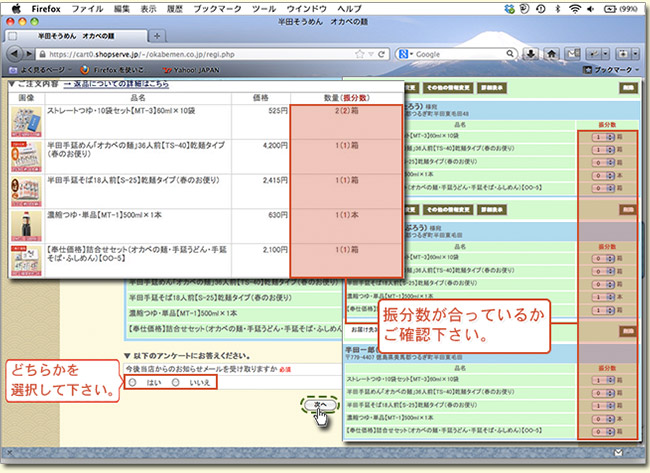Open the ツール menu

pyautogui.click(x=264, y=8)
